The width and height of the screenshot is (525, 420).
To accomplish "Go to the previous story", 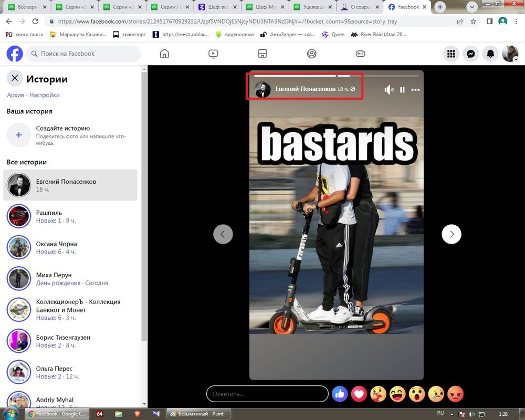I will [x=223, y=234].
